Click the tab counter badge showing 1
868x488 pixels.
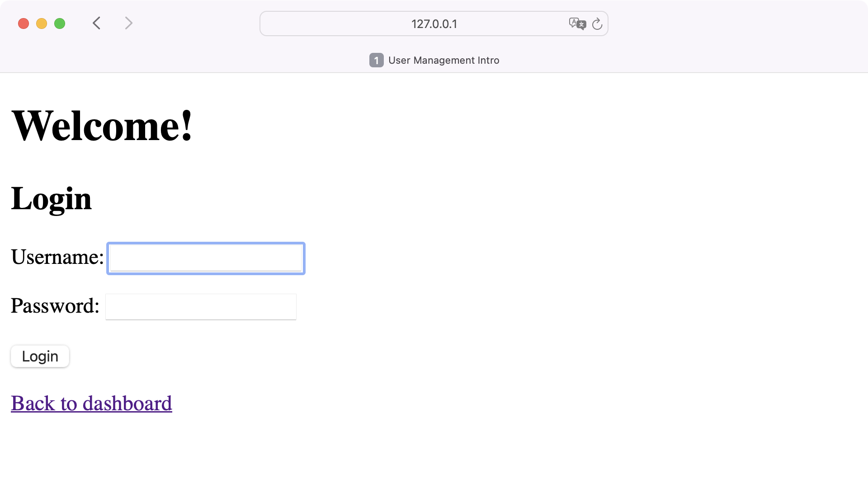376,60
